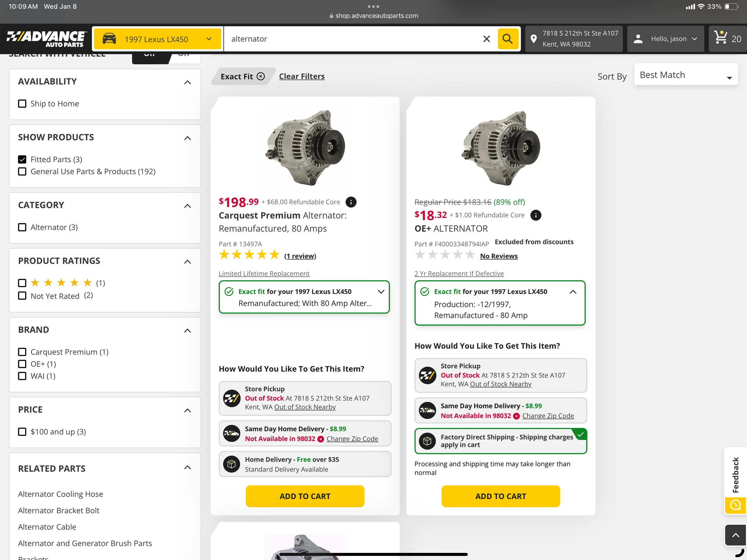Select Factory Direct Shipping option
This screenshot has height=560, width=747.
click(500, 441)
